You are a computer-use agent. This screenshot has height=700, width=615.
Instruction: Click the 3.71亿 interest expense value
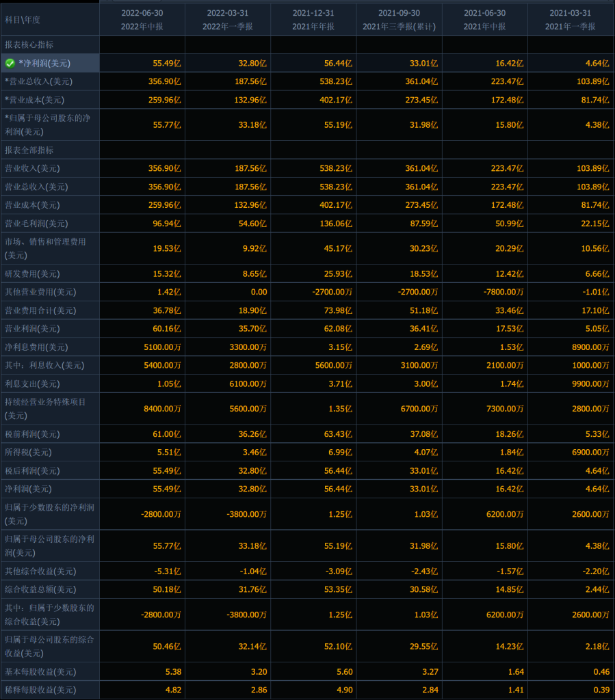tap(340, 384)
